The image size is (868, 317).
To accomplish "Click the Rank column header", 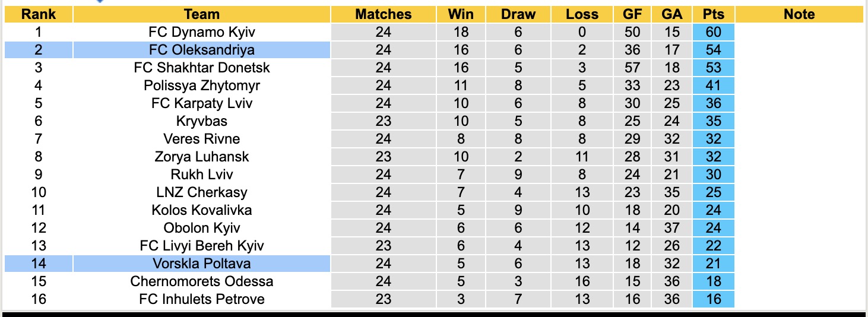I will tap(38, 14).
